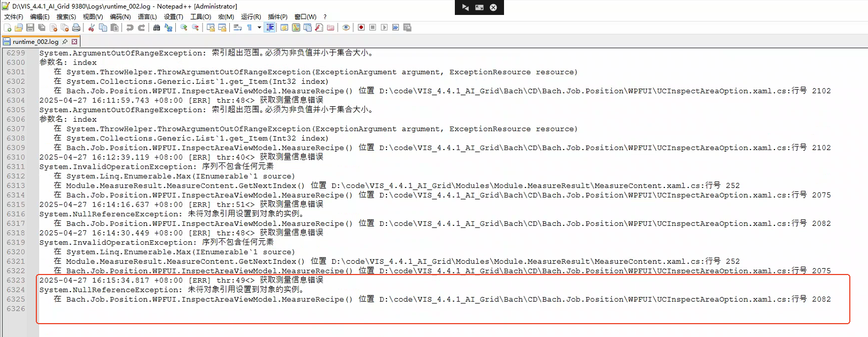Viewport: 868px width, 337px height.
Task: Undo the last action via the toolbar arrow
Action: (x=130, y=27)
